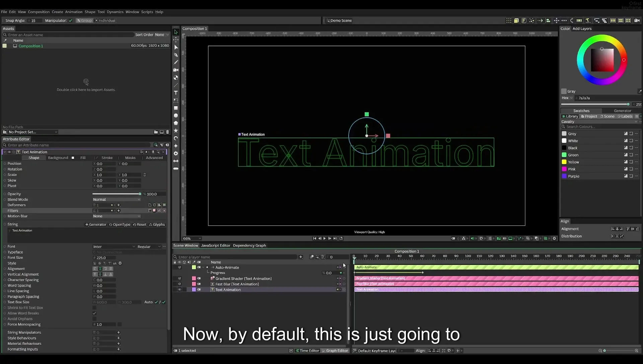This screenshot has height=364, width=643.
Task: Enable Shrink to Fit Text Box
Action: (94, 308)
